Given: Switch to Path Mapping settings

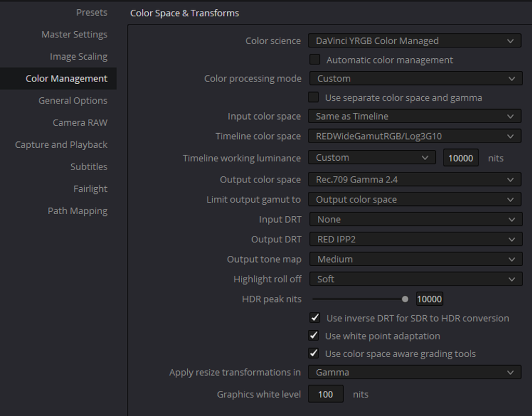Looking at the screenshot, I should [77, 211].
